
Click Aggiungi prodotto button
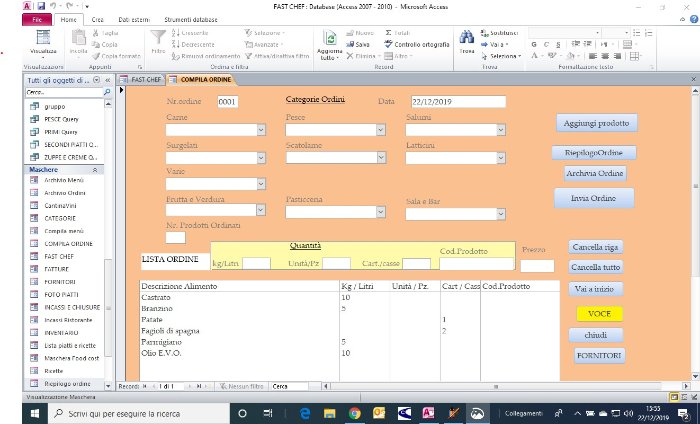596,123
